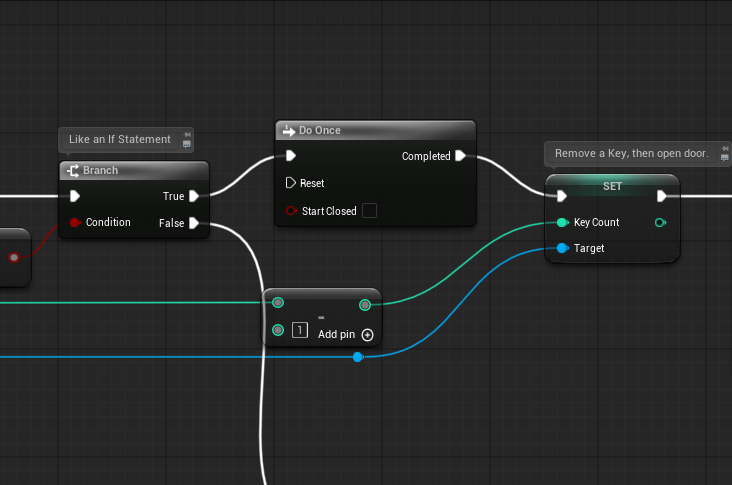732x485 pixels.
Task: Click the 'Remove a Key, then open door.' comment
Action: [631, 153]
